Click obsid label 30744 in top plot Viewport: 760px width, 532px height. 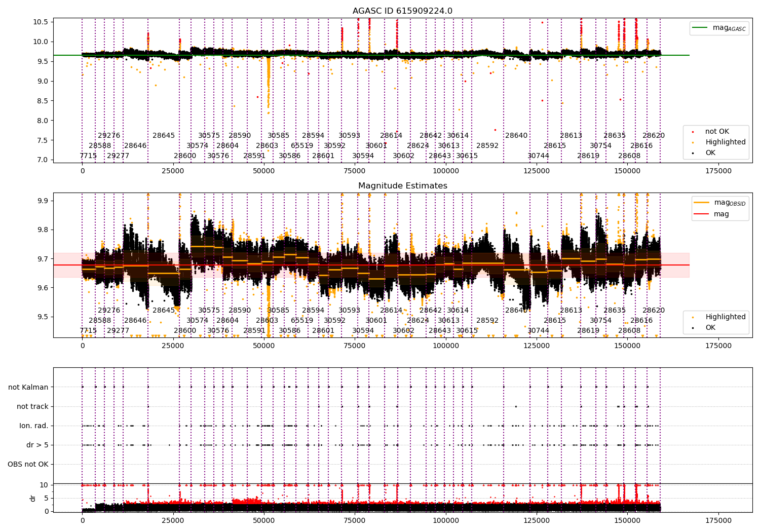[539, 156]
